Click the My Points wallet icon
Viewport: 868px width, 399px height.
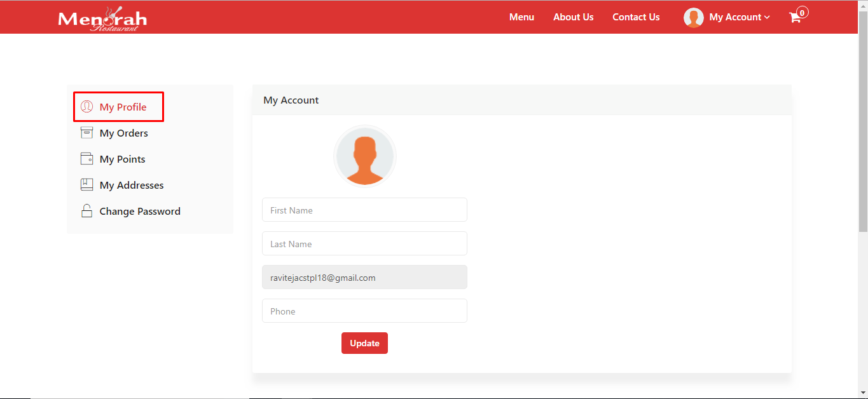click(x=87, y=159)
